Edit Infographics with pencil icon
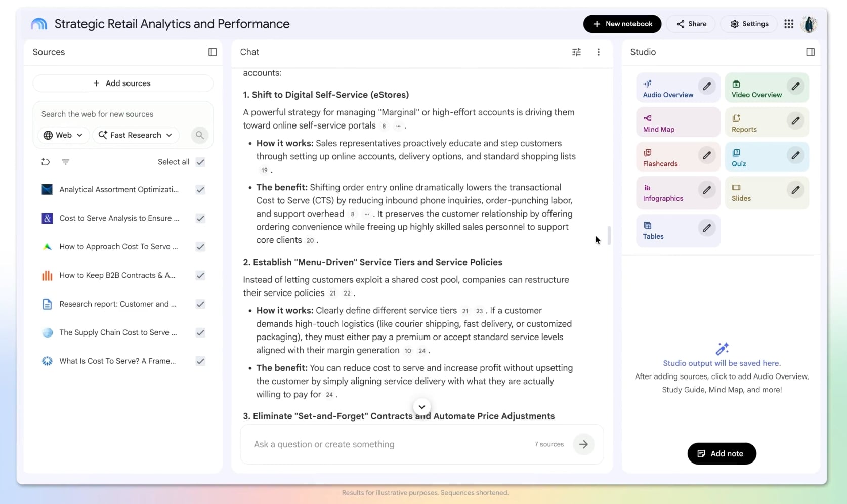Screen dimensions: 847x504 click(x=707, y=190)
